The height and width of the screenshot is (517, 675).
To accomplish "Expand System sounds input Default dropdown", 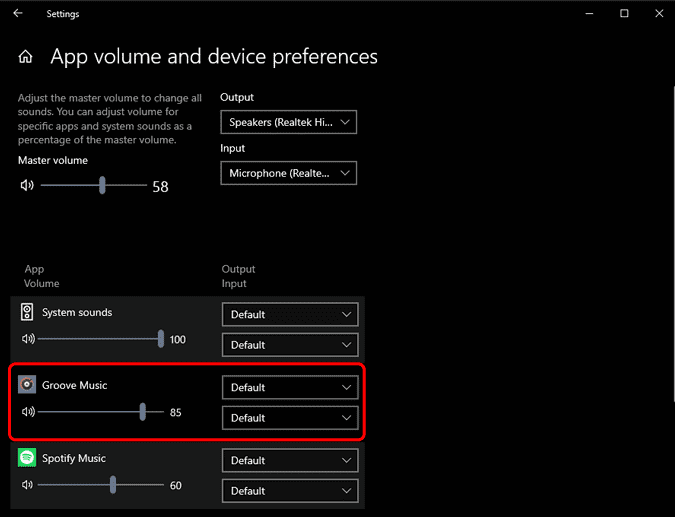I will tap(289, 345).
